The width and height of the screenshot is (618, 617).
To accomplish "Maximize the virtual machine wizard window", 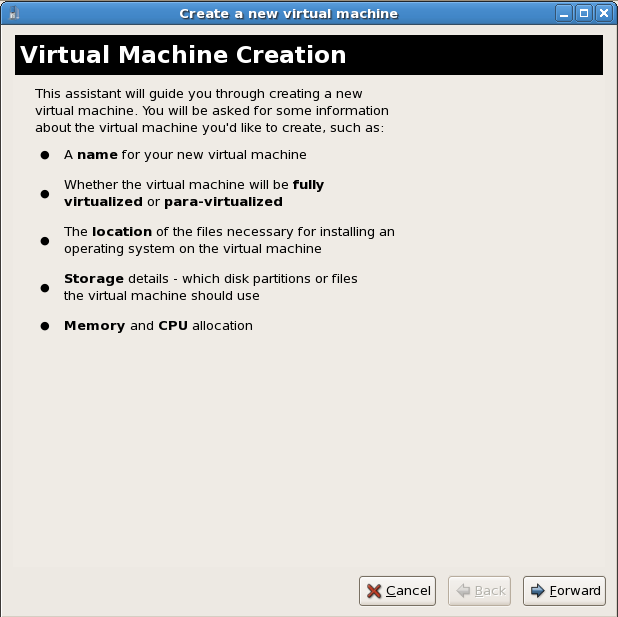I will coord(585,13).
